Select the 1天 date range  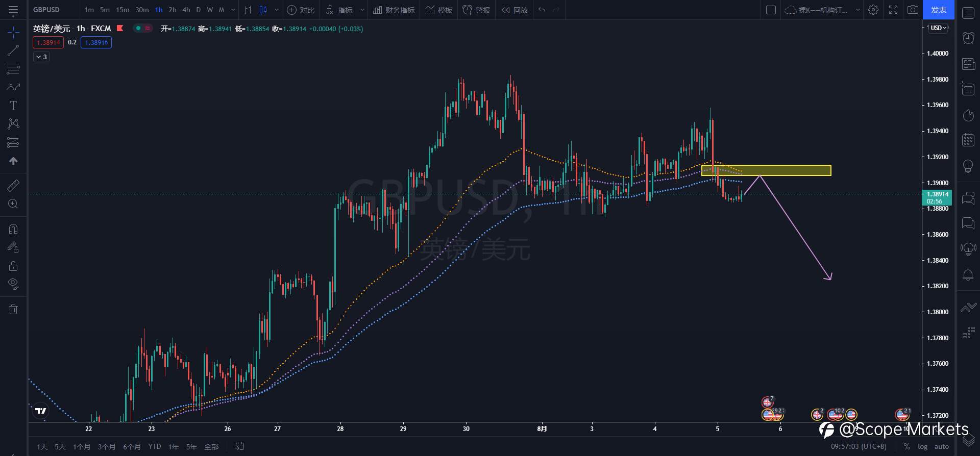[42, 447]
